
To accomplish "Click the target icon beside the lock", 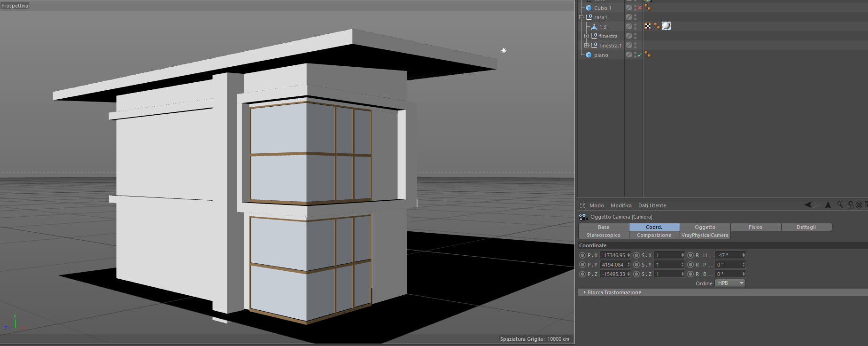I will coord(859,205).
